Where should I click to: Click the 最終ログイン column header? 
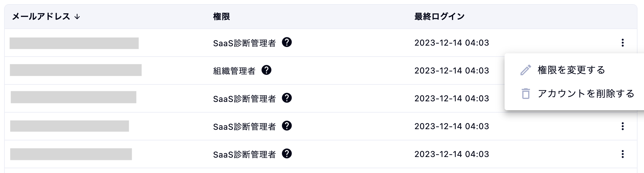point(439,17)
